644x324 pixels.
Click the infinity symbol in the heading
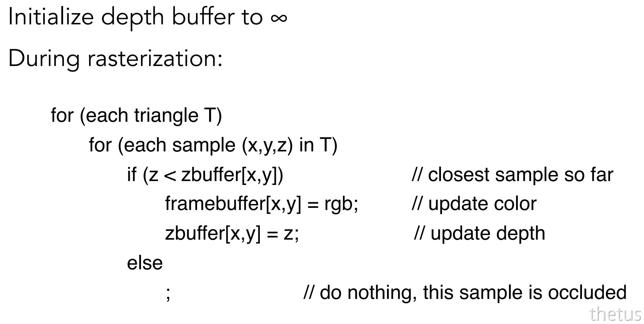pyautogui.click(x=279, y=18)
